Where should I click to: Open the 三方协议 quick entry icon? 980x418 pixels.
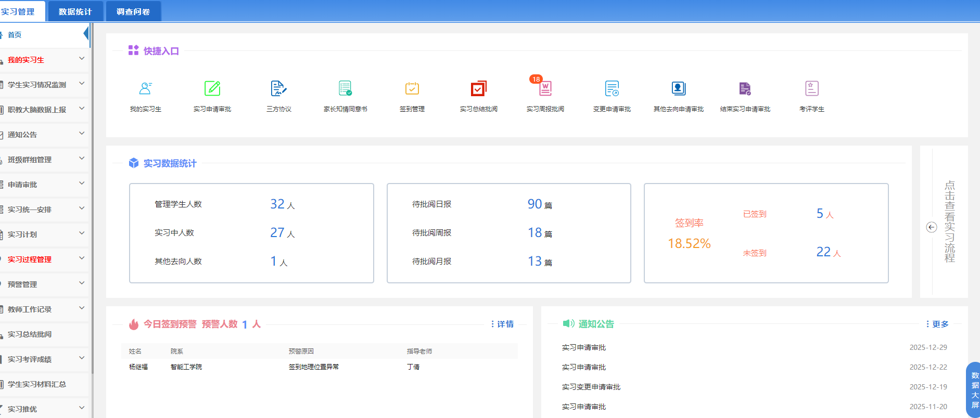click(x=278, y=89)
